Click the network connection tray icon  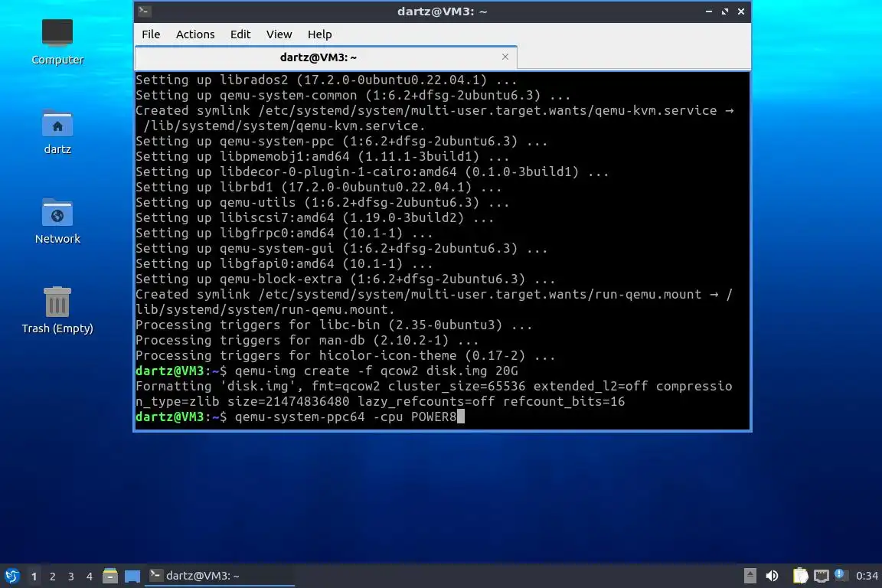[x=822, y=576]
